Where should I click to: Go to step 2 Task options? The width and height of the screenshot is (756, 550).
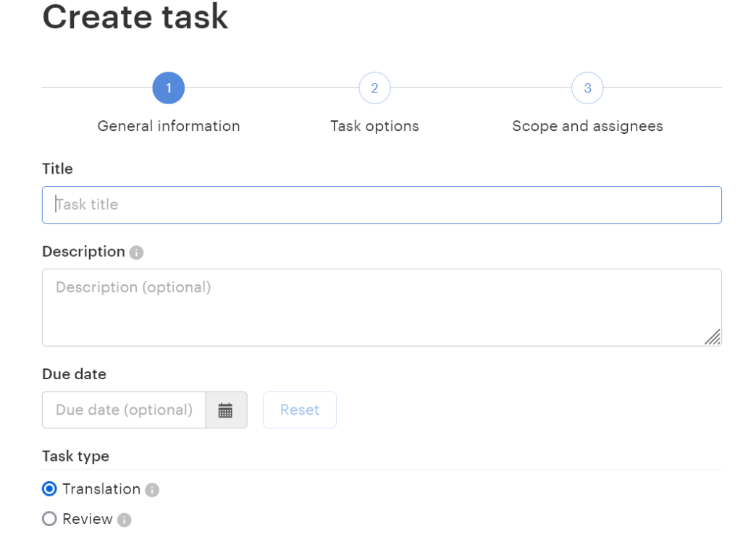pos(374,88)
